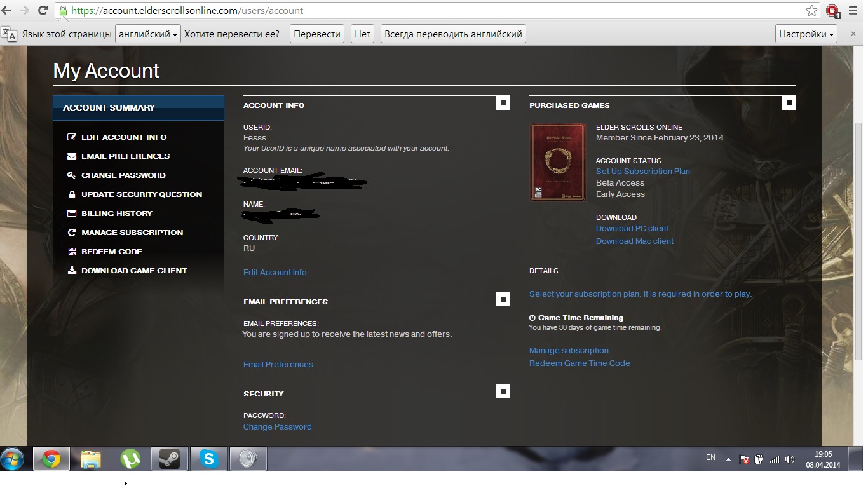Collapse the Email Preferences panel
868x488 pixels.
503,299
